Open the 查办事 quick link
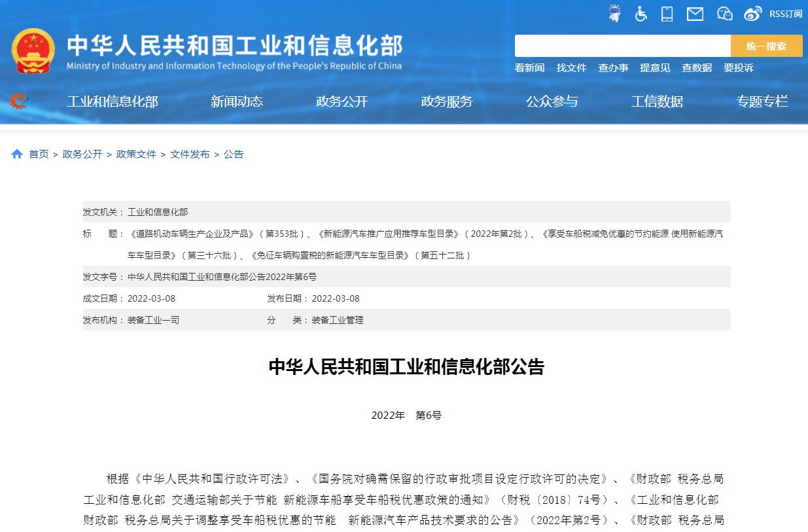The height and width of the screenshot is (532, 808). coord(613,67)
